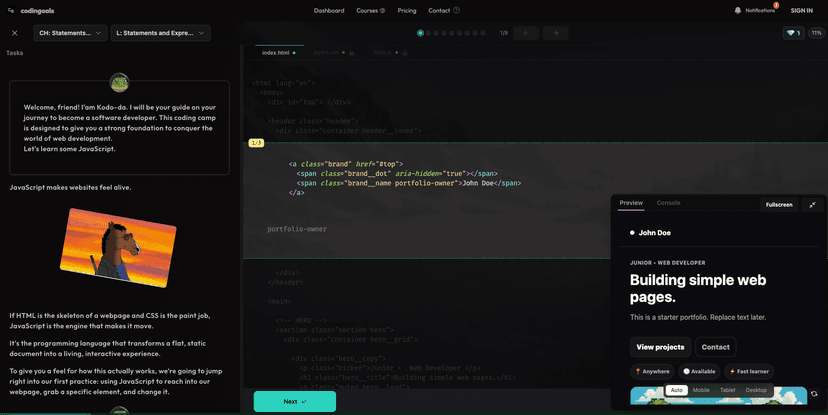828x415 pixels.
Task: Click the red notification count badge
Action: pos(776,5)
